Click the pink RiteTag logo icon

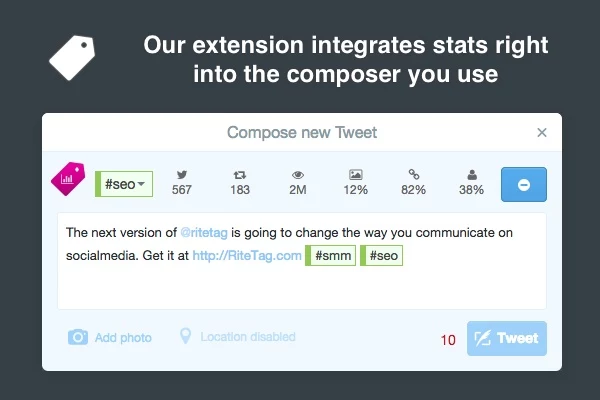click(x=68, y=180)
